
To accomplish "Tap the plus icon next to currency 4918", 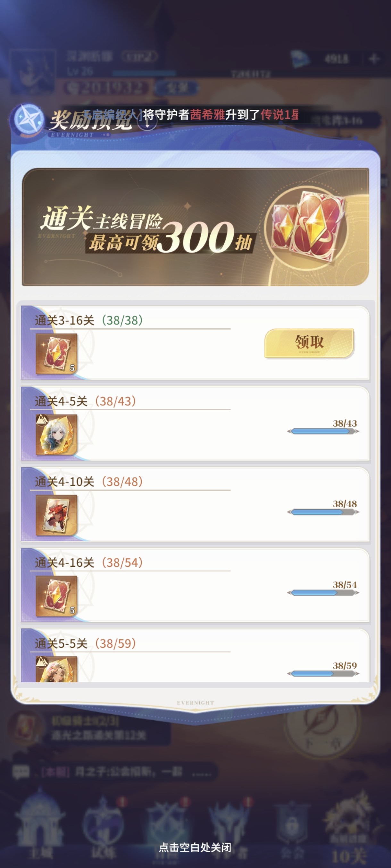I will pyautogui.click(x=373, y=59).
